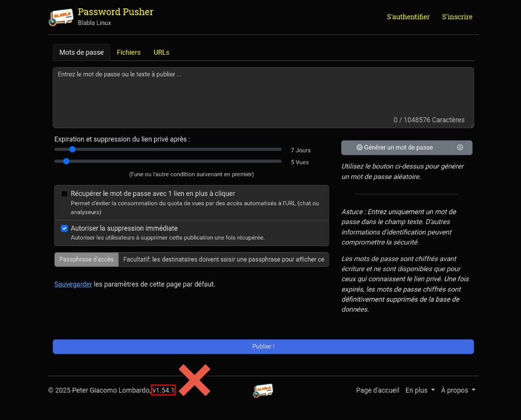
Task: Click the views (Vues) slider handle
Action: [x=66, y=162]
